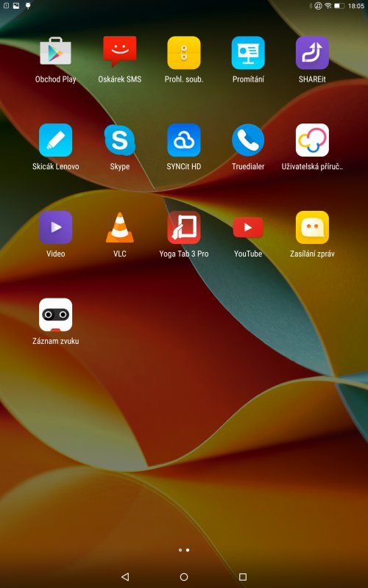Tap the circular sync icon beside Bluetooth
Screen dimensions: 368x588
pos(318,6)
